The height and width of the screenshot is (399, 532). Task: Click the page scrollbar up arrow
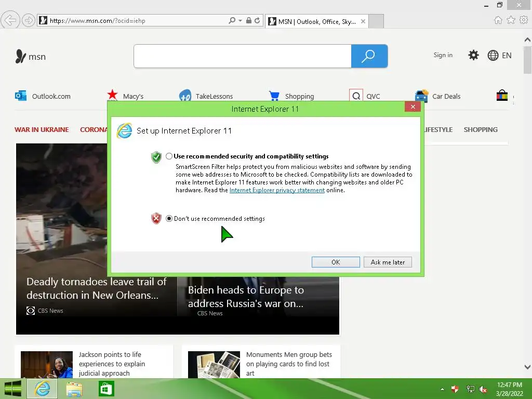coord(527,39)
